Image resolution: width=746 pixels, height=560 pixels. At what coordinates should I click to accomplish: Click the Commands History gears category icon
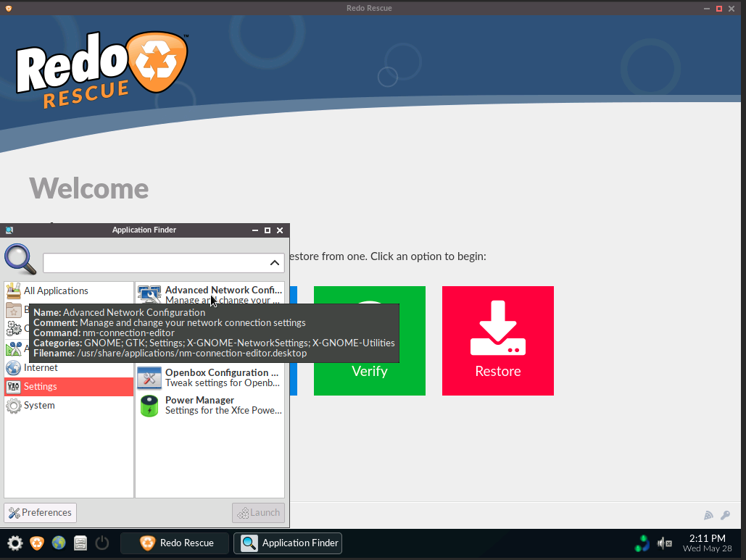[x=13, y=328]
